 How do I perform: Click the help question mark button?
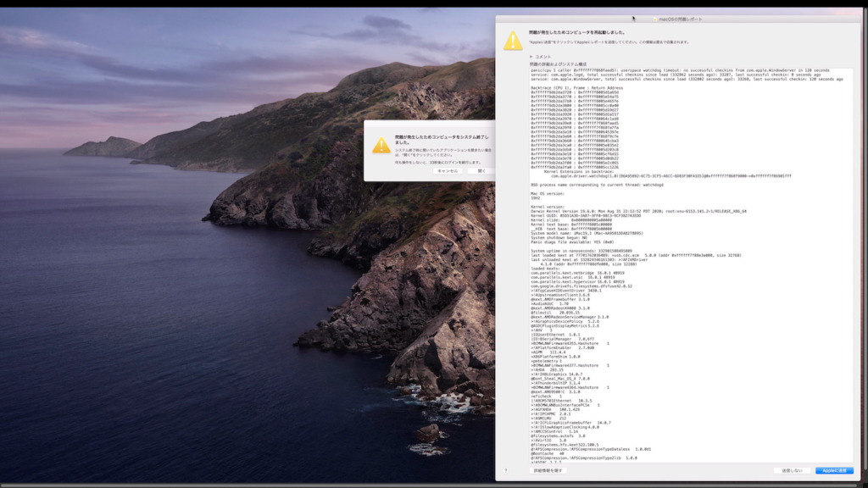(506, 470)
